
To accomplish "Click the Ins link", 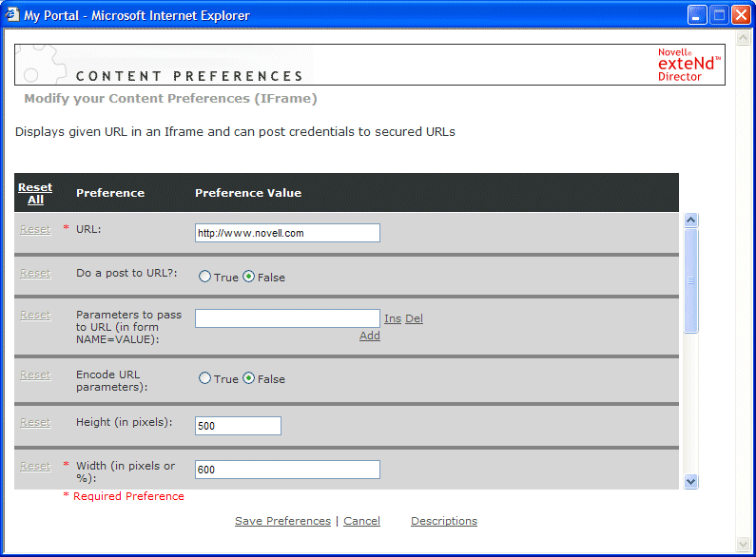I will [393, 318].
